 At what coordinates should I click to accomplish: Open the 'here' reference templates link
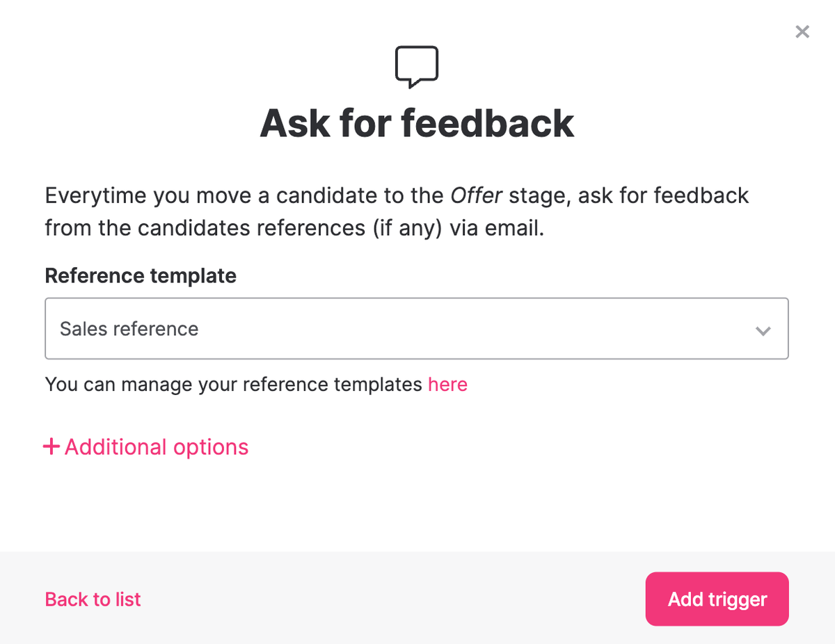coord(447,384)
